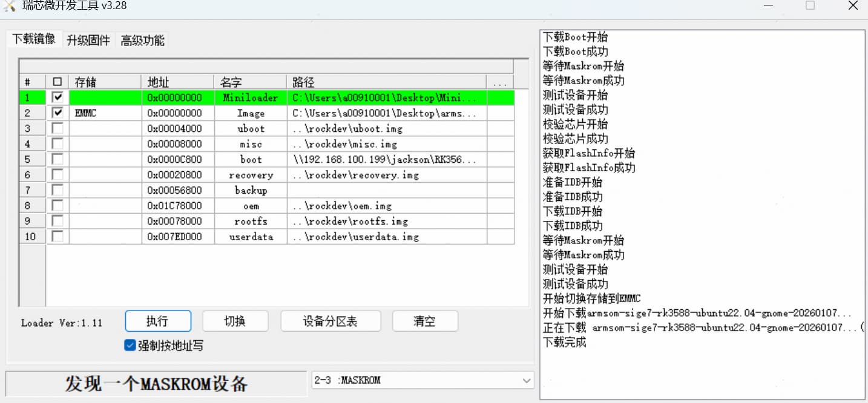Uncheck the EMMC Image row checkbox
Screen dimensions: 868x403
coord(58,113)
